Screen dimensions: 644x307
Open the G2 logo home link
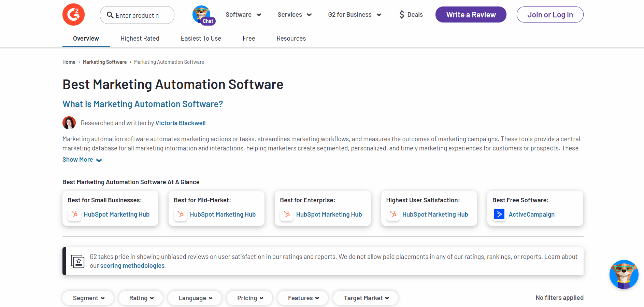pyautogui.click(x=73, y=15)
